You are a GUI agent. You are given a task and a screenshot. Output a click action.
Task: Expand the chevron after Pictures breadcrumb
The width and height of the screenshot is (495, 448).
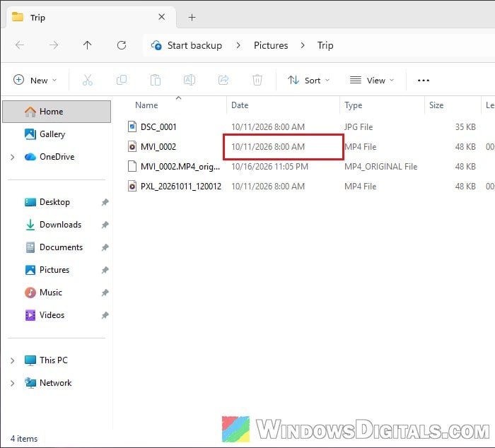pyautogui.click(x=303, y=45)
